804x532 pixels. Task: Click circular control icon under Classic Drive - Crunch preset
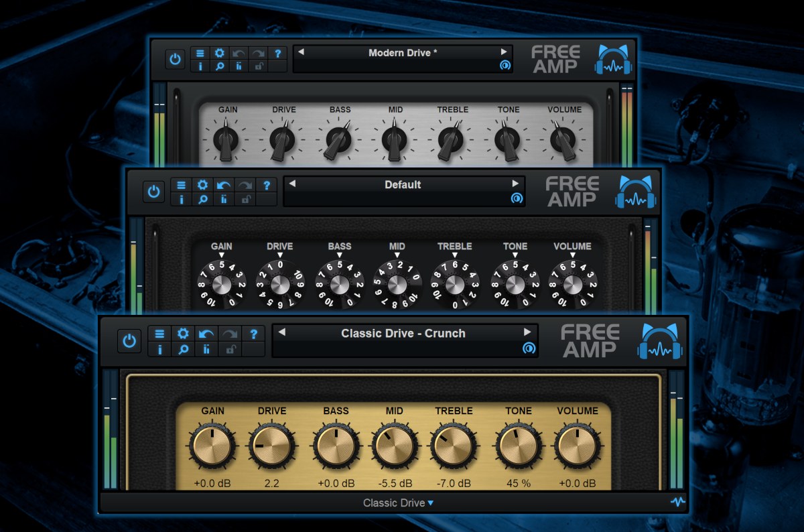tap(529, 348)
